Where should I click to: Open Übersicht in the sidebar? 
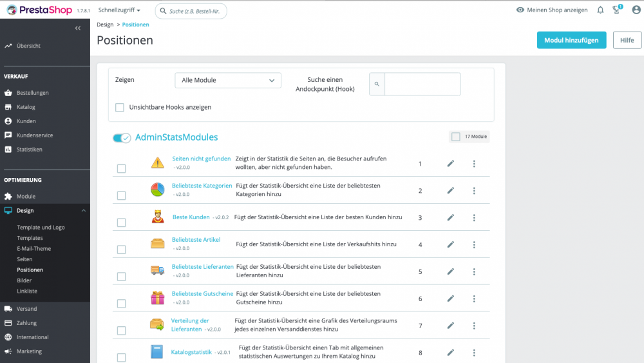28,46
